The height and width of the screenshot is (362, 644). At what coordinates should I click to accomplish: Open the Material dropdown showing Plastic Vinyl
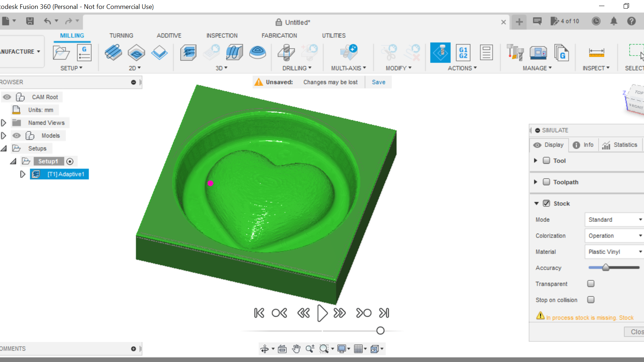click(x=614, y=252)
